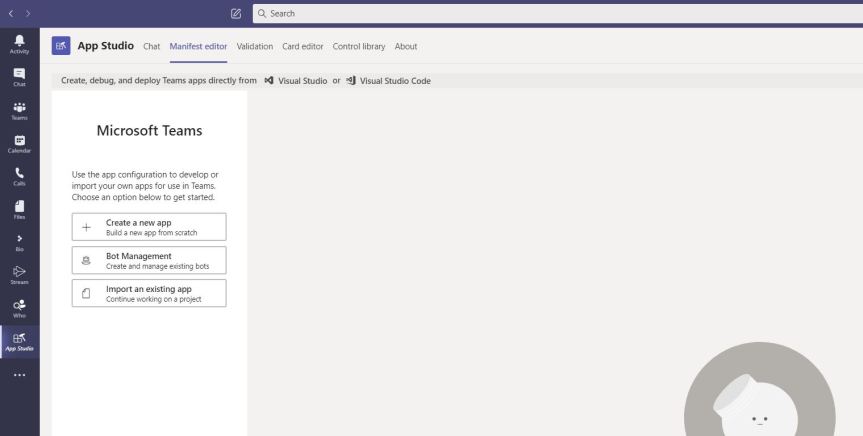Click the Bio app icon
863x436 pixels.
[19, 241]
